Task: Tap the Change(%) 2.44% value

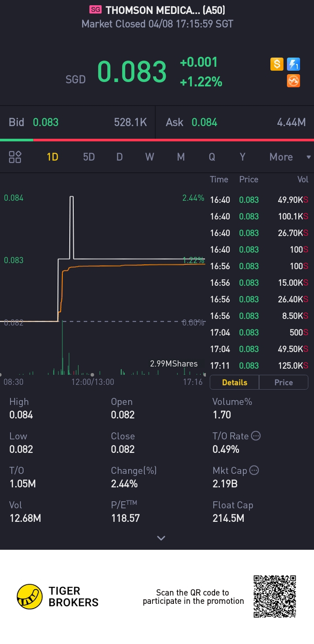Action: tap(124, 483)
